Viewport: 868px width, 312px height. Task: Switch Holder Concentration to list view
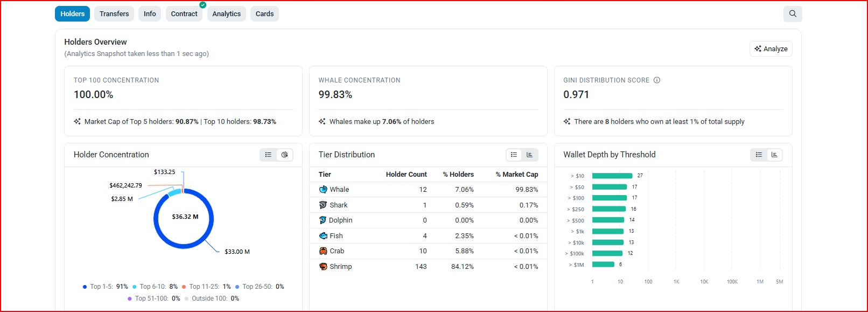(268, 155)
